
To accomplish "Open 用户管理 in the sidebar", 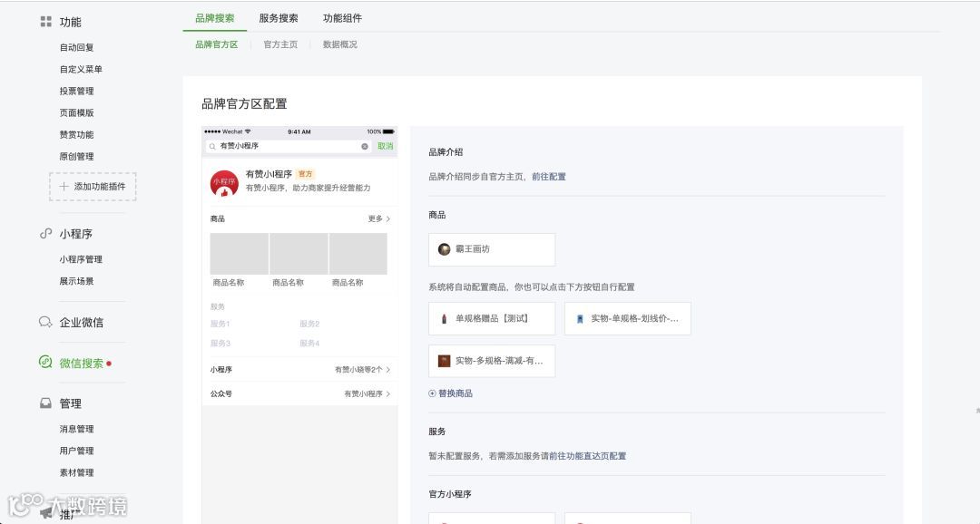I will pos(77,451).
